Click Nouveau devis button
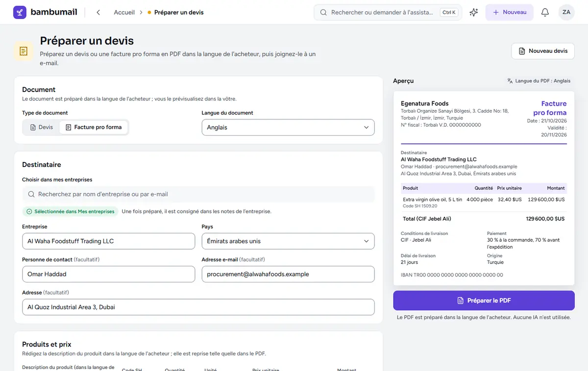 543,51
